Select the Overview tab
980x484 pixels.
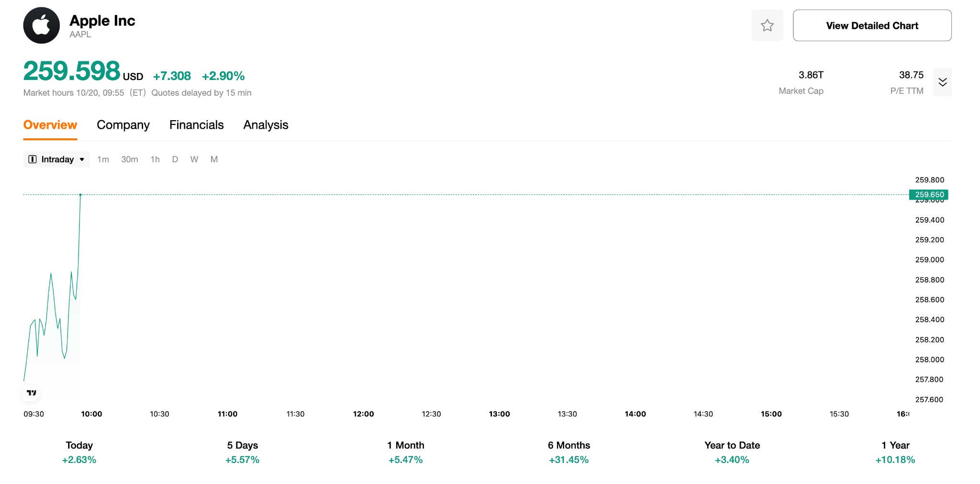click(x=50, y=125)
